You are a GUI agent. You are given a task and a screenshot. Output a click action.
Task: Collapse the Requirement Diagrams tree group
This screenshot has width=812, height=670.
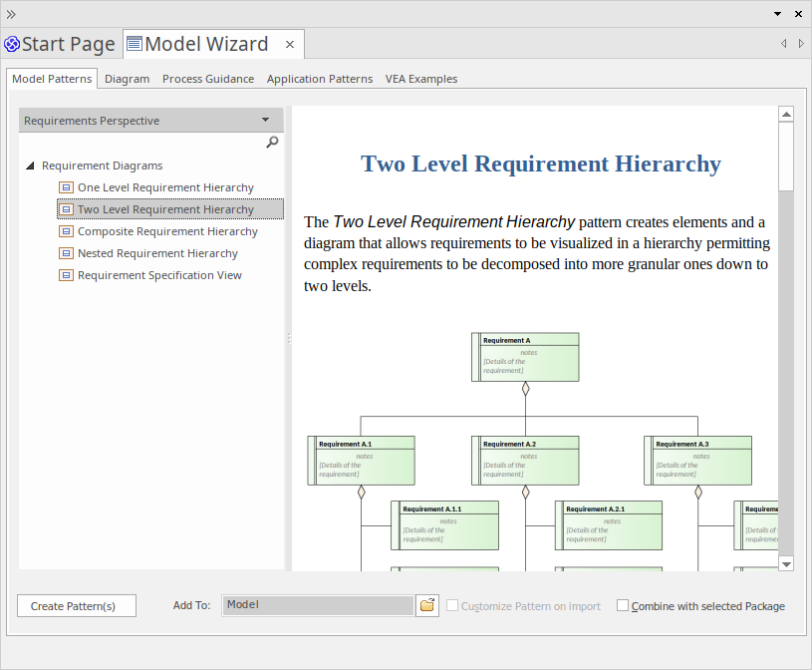click(30, 166)
